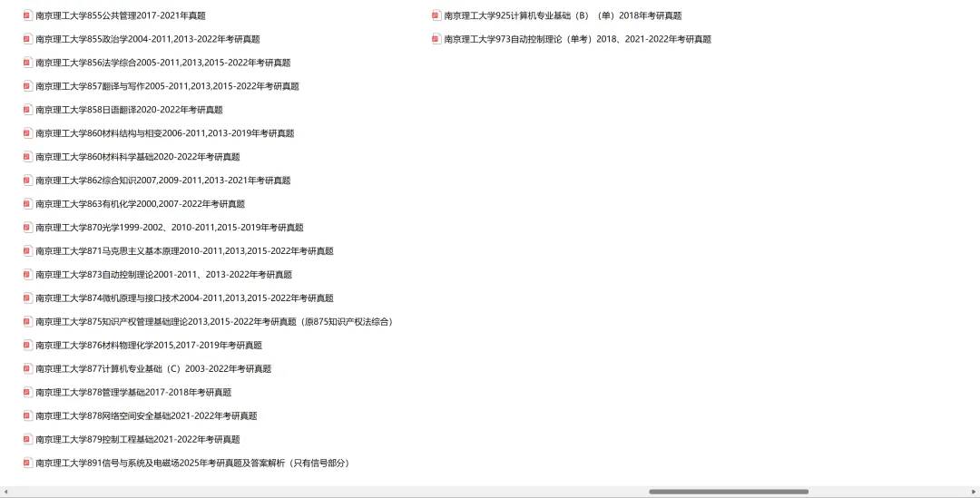Click the PDF icon beside 870光学 file
The height and width of the screenshot is (498, 980).
[27, 227]
